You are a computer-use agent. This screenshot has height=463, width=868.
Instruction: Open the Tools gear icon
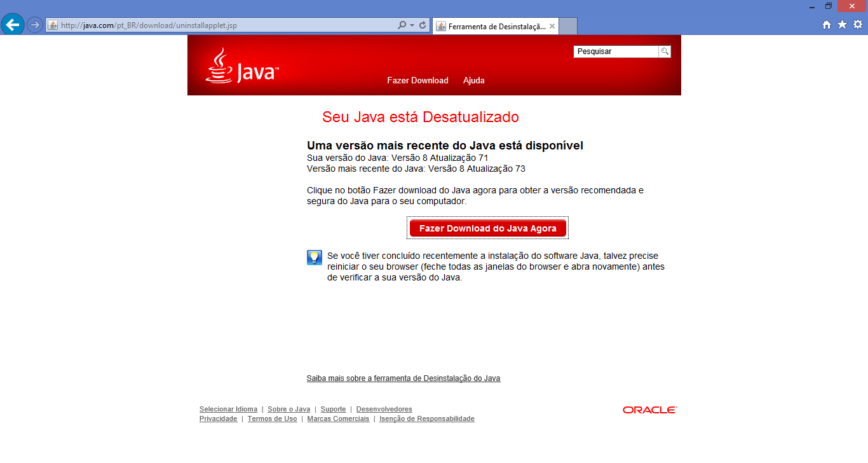(858, 25)
